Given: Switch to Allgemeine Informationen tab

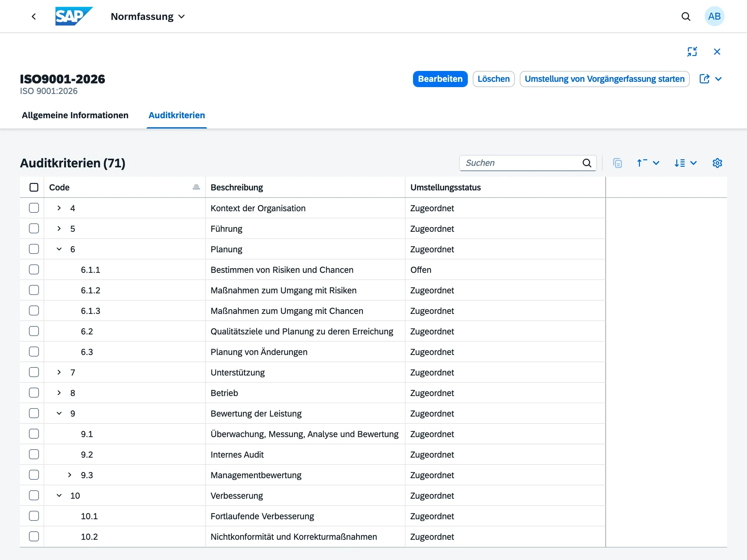Looking at the screenshot, I should (75, 115).
